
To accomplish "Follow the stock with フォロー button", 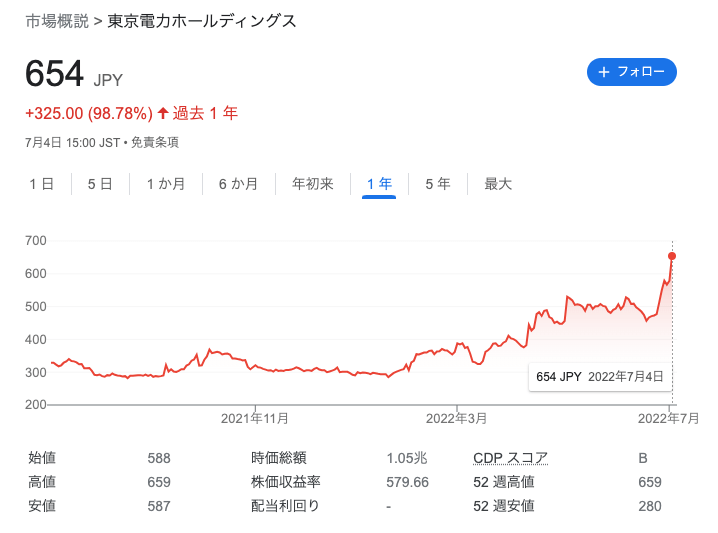I will [632, 72].
